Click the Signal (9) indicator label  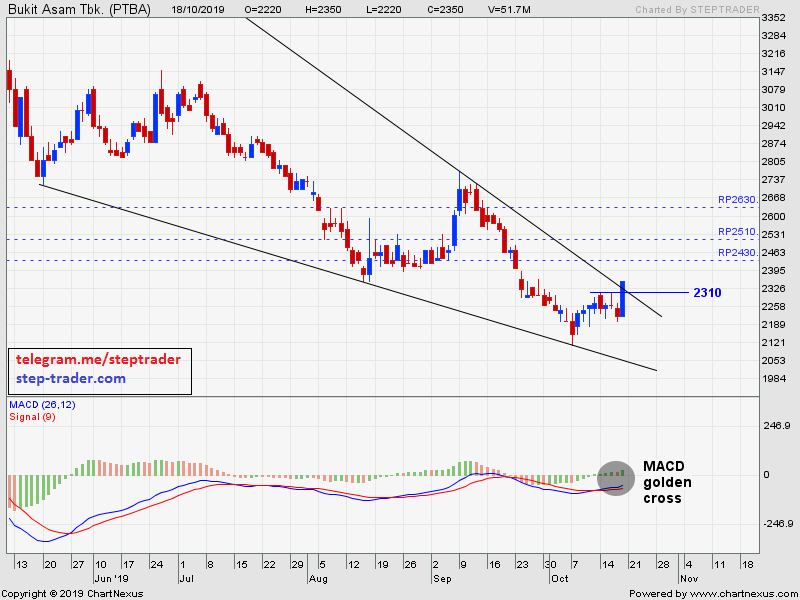[x=32, y=417]
